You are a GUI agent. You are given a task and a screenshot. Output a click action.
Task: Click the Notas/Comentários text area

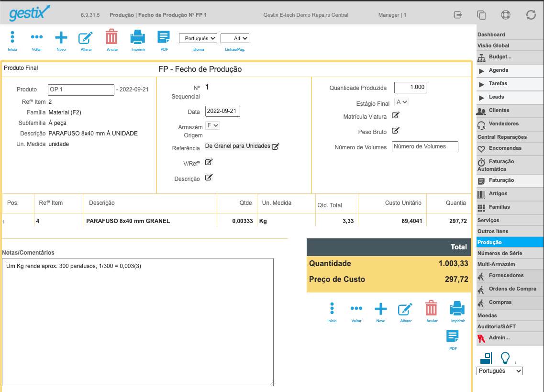(138, 322)
